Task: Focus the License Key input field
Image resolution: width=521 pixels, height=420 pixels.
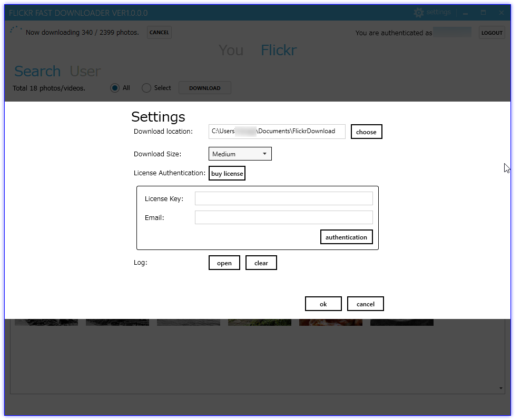Action: (x=284, y=198)
